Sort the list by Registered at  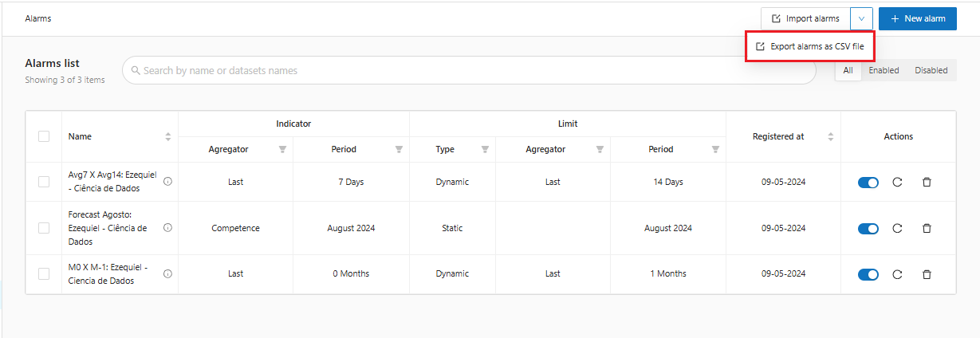pyautogui.click(x=830, y=137)
